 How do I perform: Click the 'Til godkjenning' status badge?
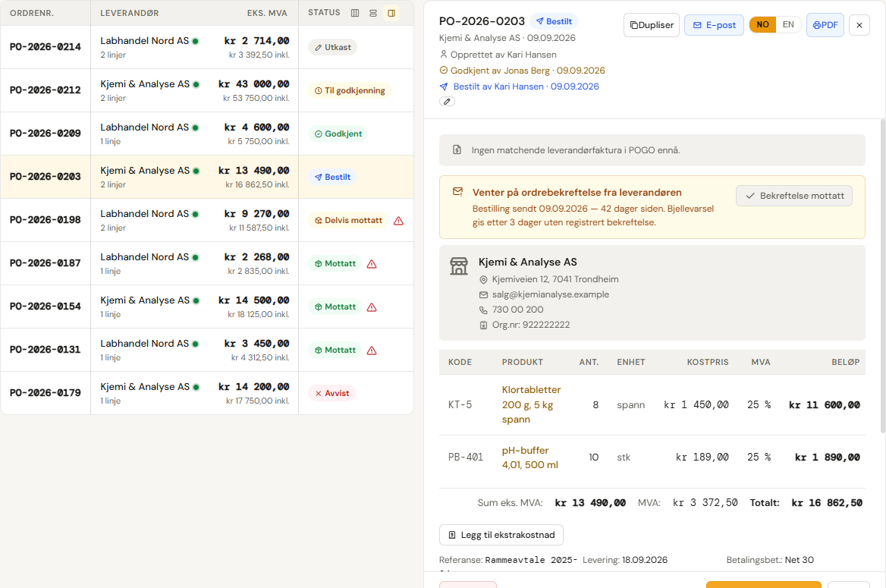tap(350, 90)
